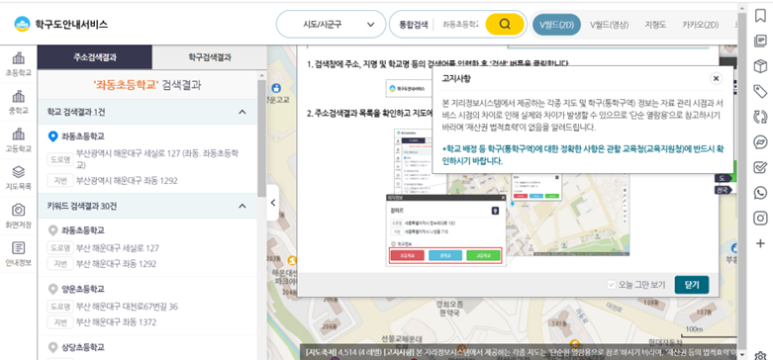Open the 시도/시군구 dropdown

[331, 24]
